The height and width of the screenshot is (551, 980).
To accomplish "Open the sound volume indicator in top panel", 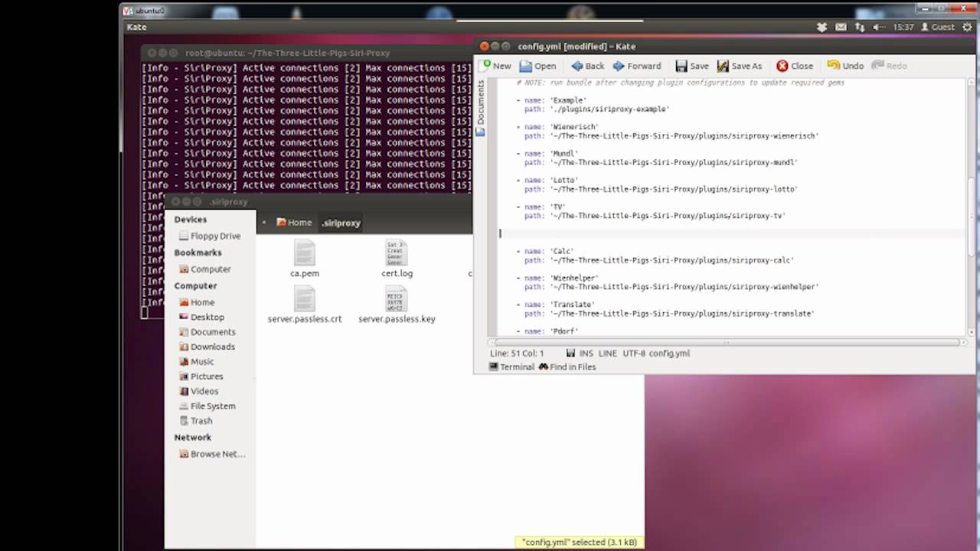I will [879, 27].
